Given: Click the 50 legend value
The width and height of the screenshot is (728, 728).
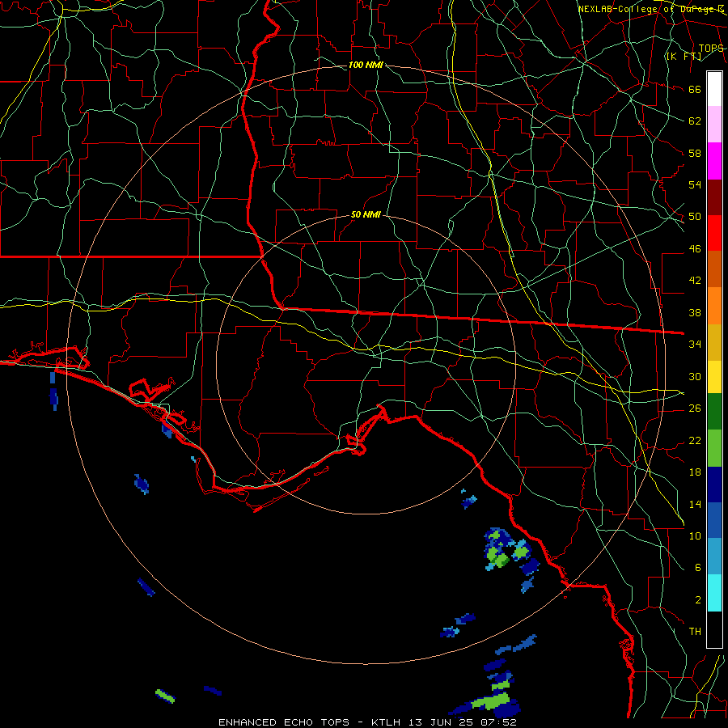Looking at the screenshot, I should [x=695, y=216].
